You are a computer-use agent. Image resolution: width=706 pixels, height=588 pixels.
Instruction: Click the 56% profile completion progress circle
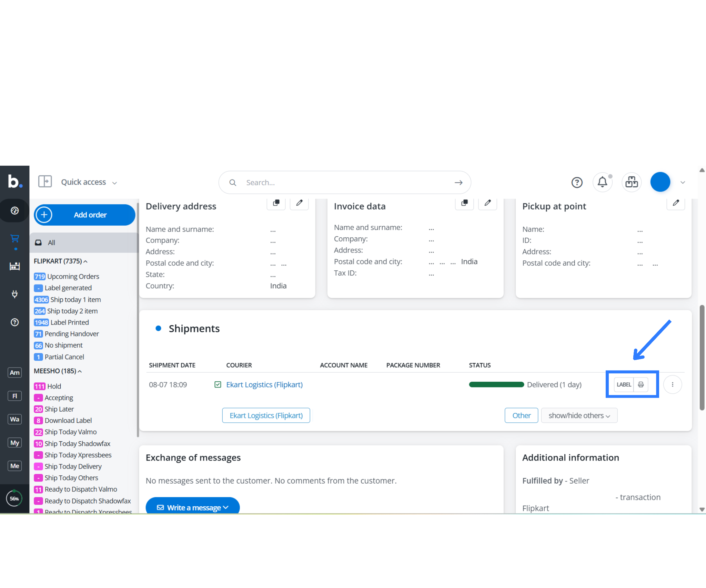pos(14,498)
